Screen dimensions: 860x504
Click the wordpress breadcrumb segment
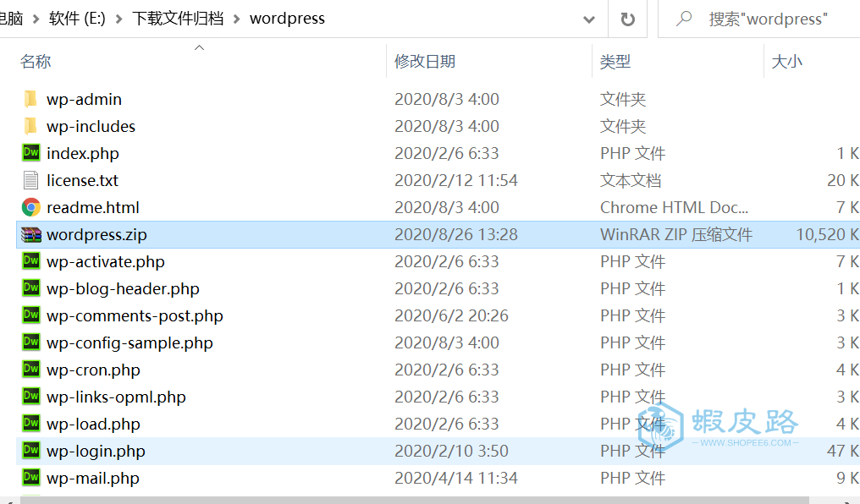point(288,19)
